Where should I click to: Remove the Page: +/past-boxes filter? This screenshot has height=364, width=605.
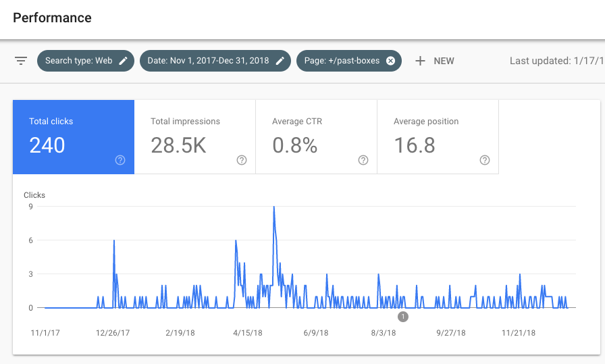click(390, 61)
